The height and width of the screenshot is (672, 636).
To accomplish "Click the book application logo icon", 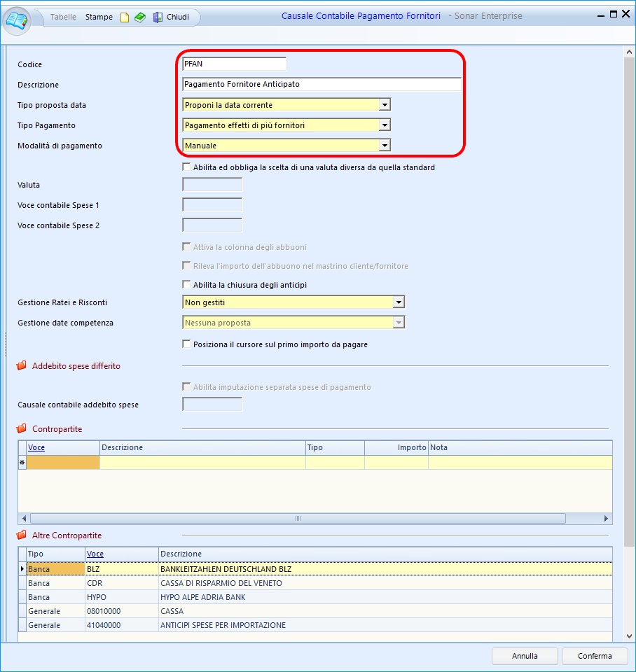I will pos(18,20).
